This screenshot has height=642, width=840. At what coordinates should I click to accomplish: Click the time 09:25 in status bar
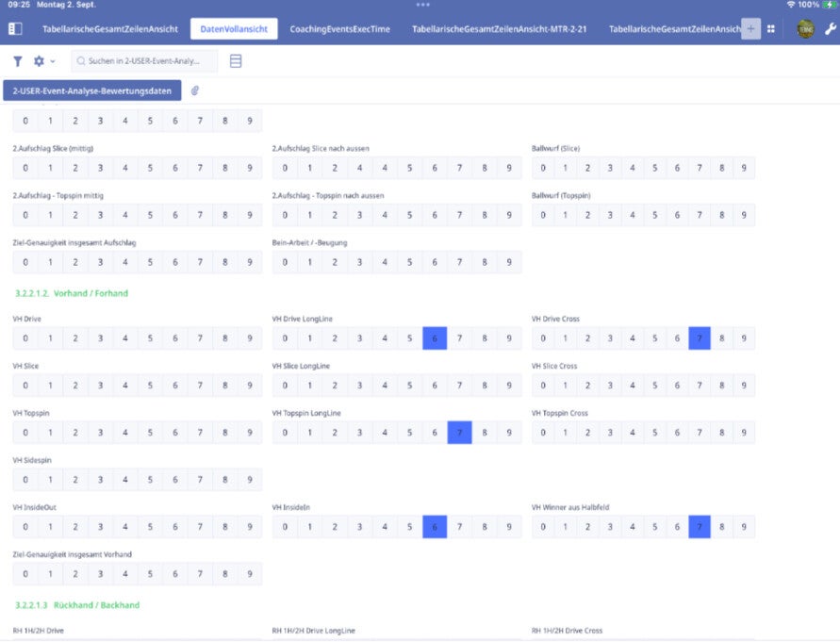pos(19,5)
